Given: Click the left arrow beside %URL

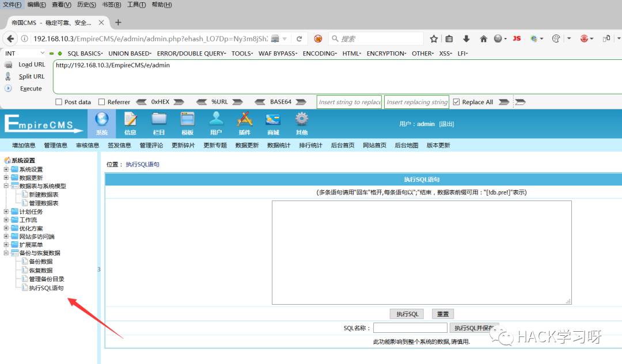Looking at the screenshot, I should click(202, 102).
